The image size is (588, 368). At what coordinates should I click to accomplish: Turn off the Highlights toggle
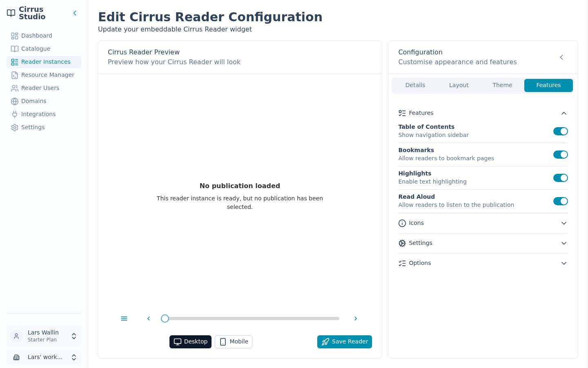coord(561,178)
